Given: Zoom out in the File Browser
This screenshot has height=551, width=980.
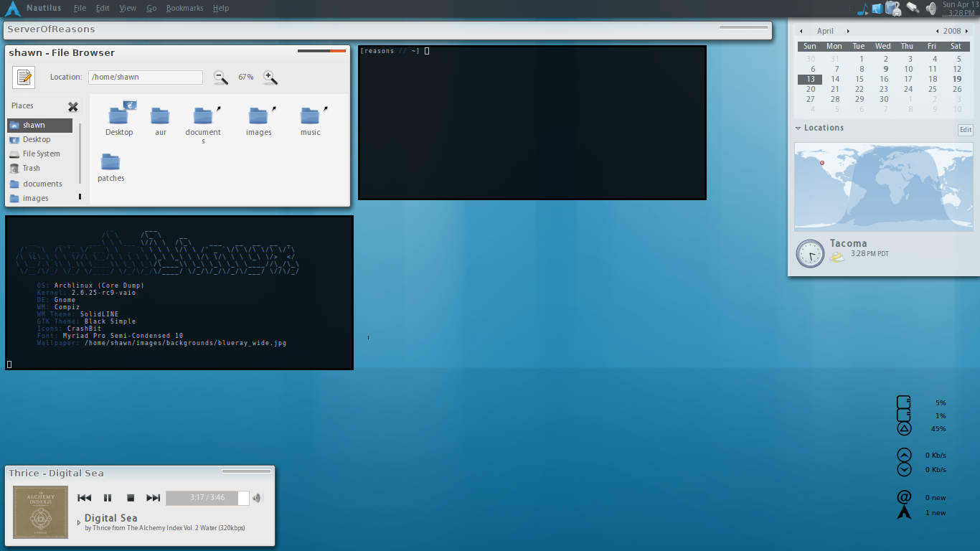Looking at the screenshot, I should pos(221,77).
